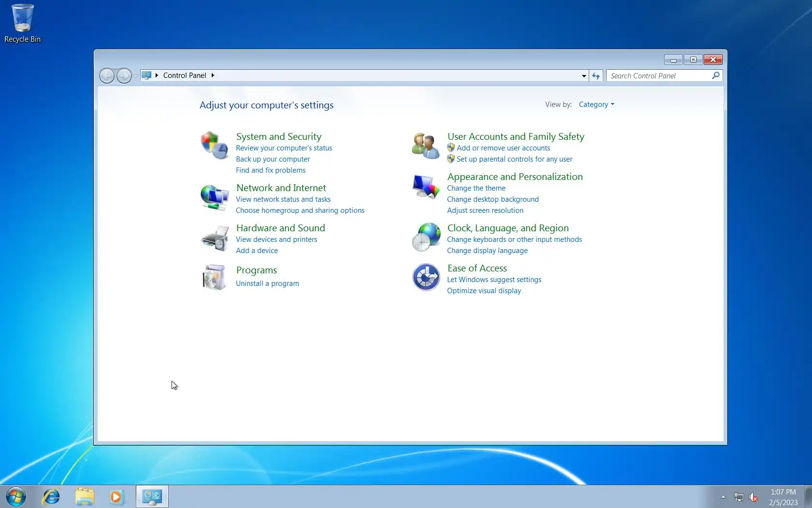Open the address bar history dropdown

(584, 75)
